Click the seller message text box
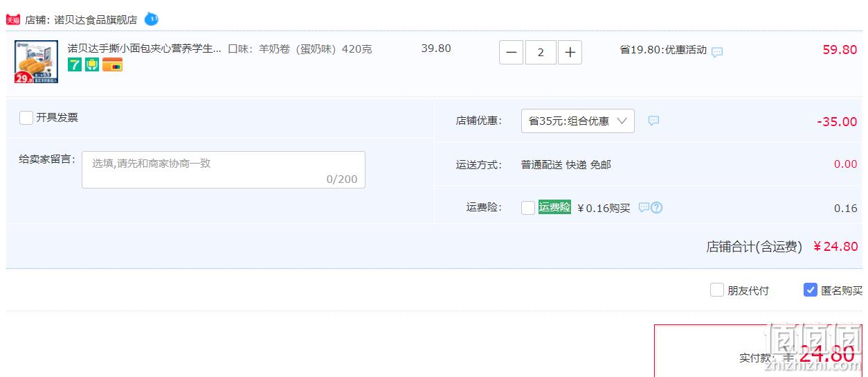The width and height of the screenshot is (868, 377). pyautogui.click(x=224, y=170)
